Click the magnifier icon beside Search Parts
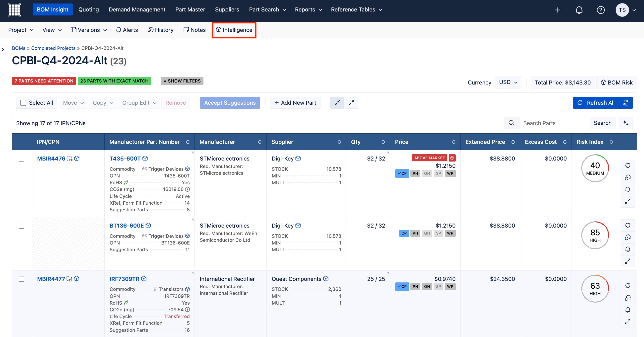 click(x=512, y=123)
